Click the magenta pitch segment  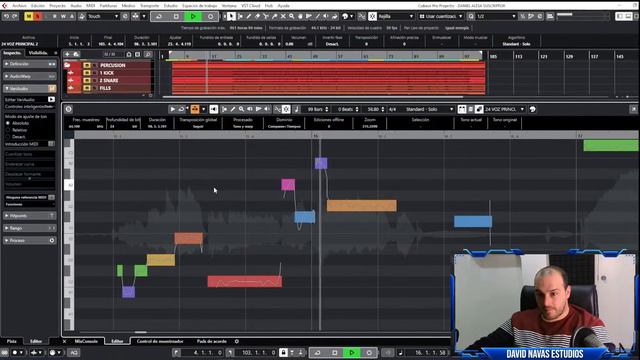coord(288,184)
